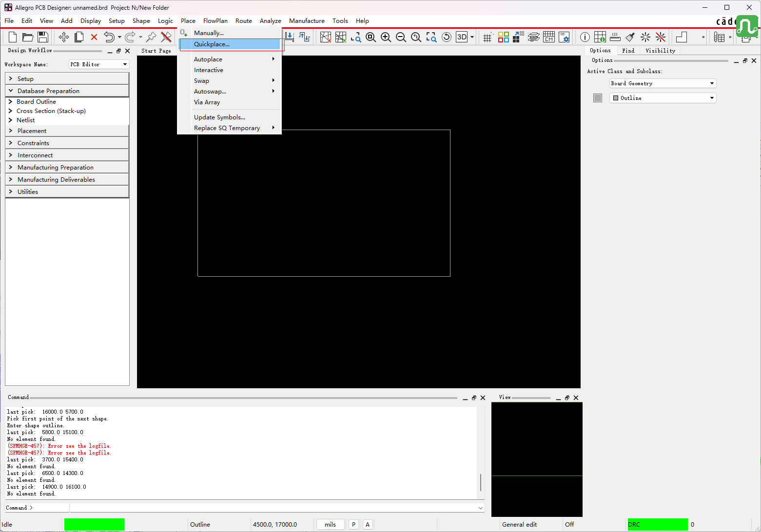Click the red Delete tool
This screenshot has width=761, height=532.
click(x=94, y=37)
